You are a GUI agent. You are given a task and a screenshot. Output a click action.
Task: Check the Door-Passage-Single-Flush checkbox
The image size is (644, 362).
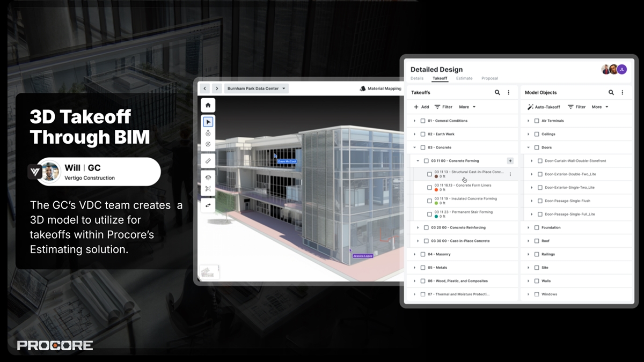click(540, 201)
